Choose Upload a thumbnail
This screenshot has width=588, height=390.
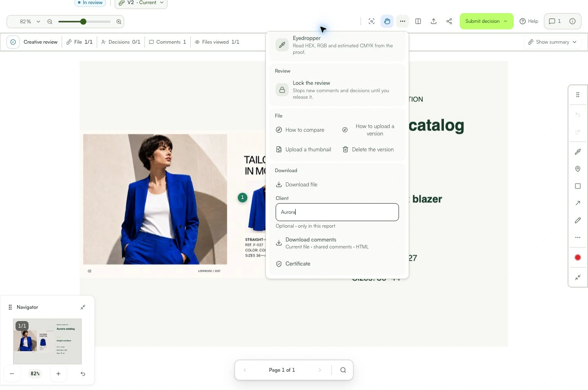tap(303, 150)
